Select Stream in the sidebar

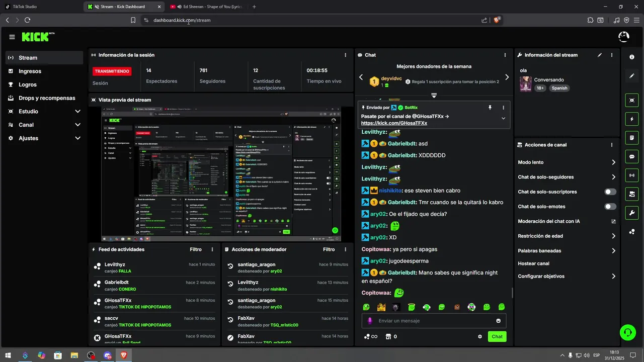click(x=45, y=58)
